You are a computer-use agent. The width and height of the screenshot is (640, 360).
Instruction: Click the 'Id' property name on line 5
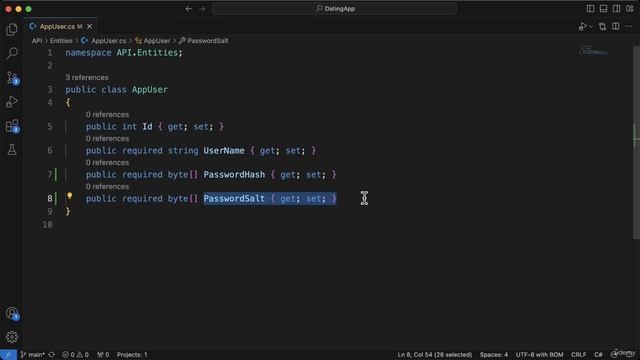(x=147, y=127)
